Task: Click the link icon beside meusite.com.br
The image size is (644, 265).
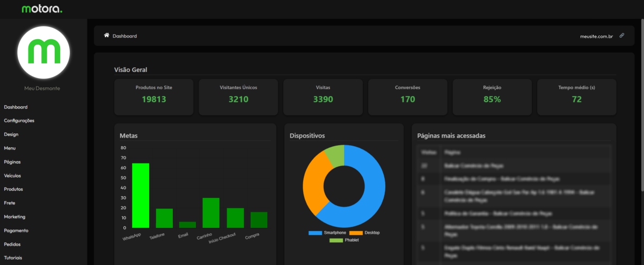Action: [622, 35]
